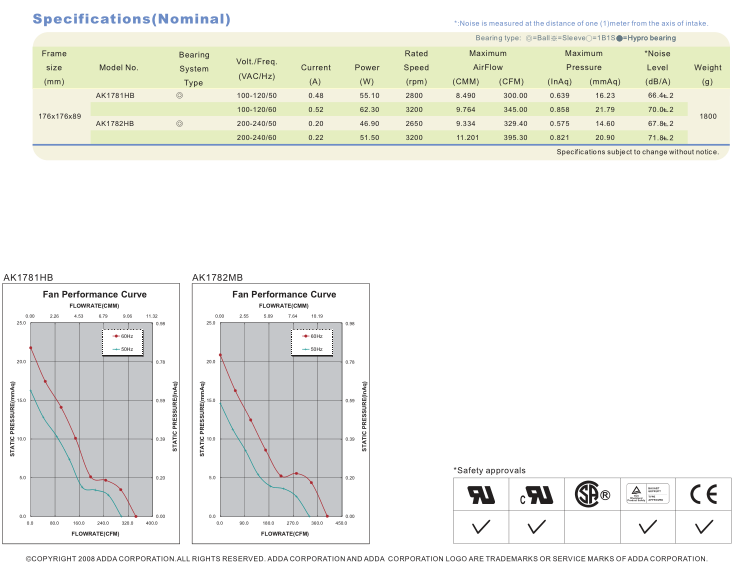Click current value 0.48
This screenshot has height=566, width=733.
pos(316,95)
